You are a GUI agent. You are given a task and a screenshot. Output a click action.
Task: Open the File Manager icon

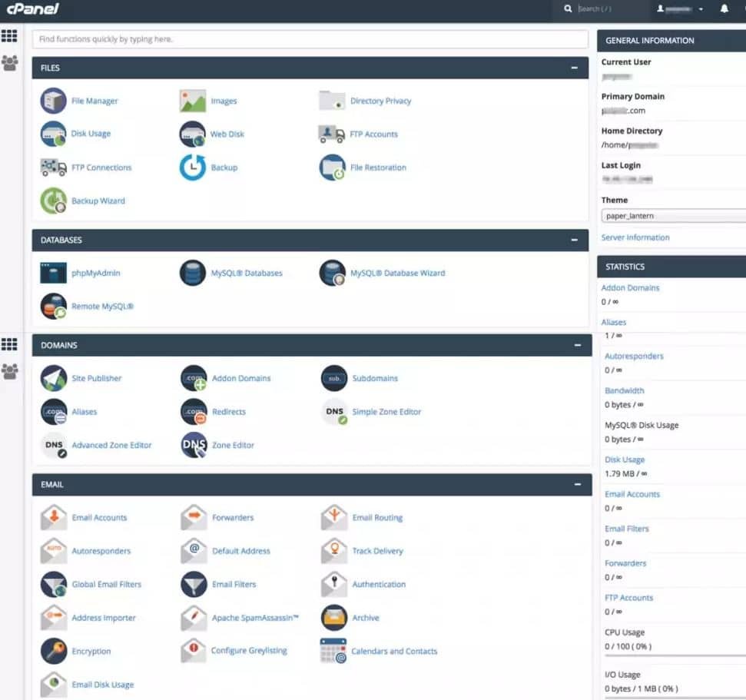53,101
